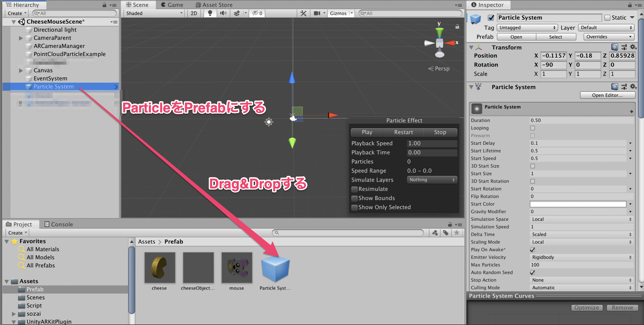This screenshot has height=325, width=644.
Task: Click the prefab Select button
Action: tap(555, 37)
